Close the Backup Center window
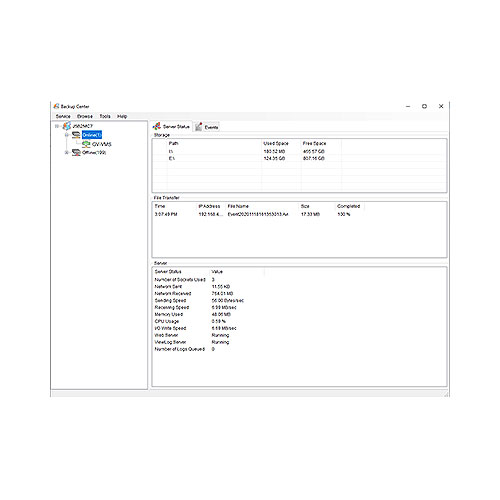500x500 pixels. coord(441,106)
